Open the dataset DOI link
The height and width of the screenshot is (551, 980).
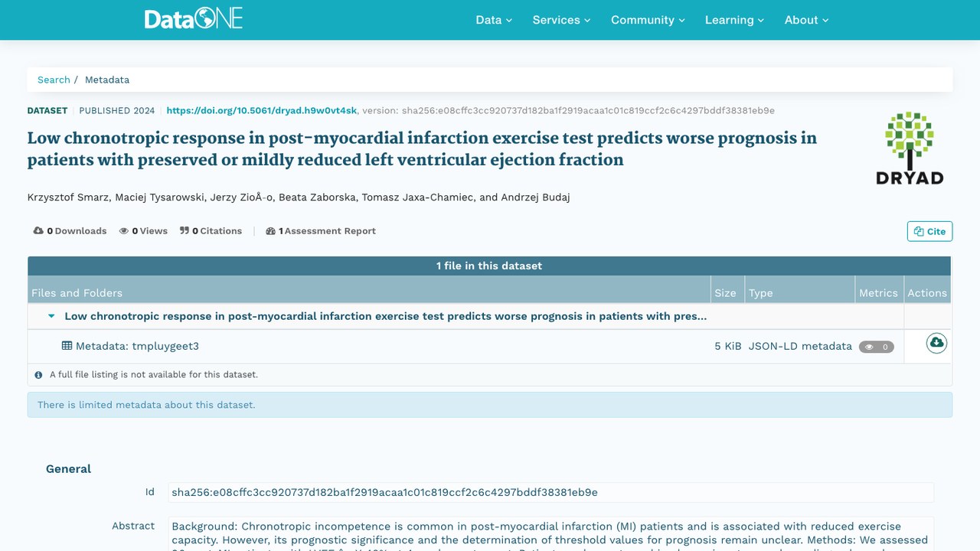click(262, 111)
